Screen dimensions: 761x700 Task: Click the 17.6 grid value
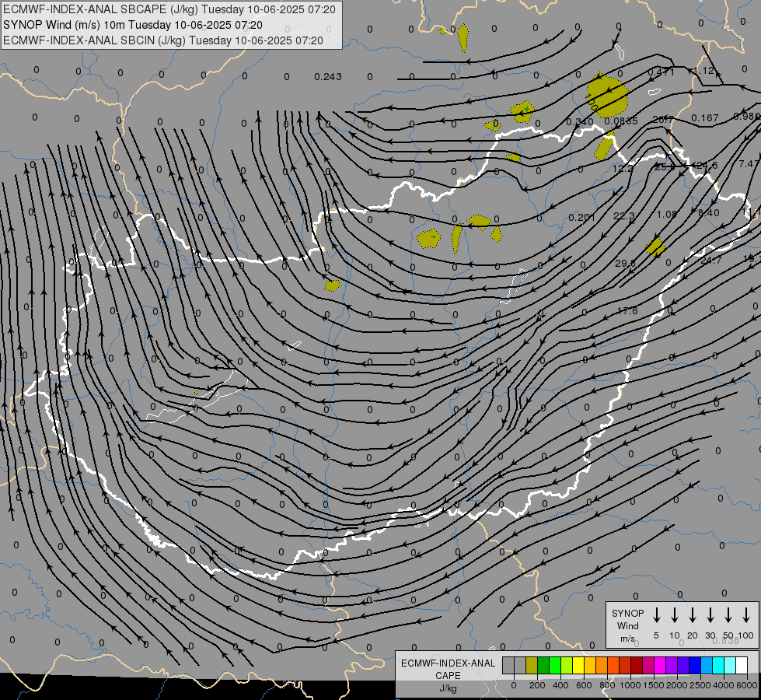(627, 310)
